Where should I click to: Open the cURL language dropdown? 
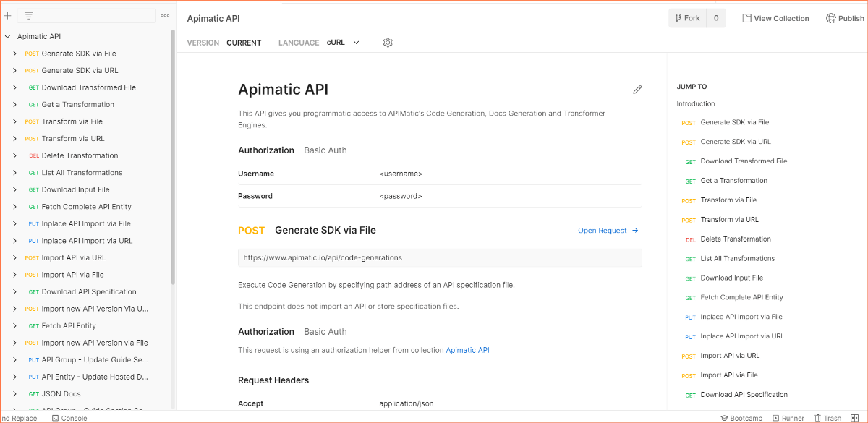click(343, 43)
